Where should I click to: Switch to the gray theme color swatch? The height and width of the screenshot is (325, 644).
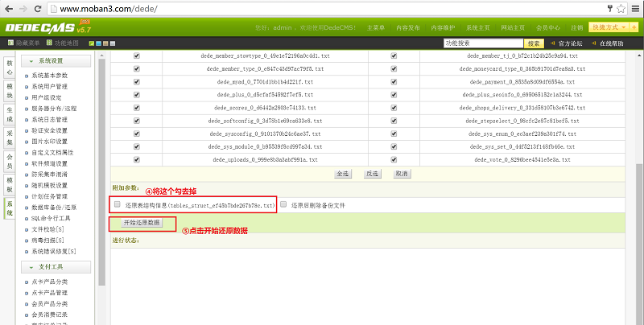tap(113, 43)
